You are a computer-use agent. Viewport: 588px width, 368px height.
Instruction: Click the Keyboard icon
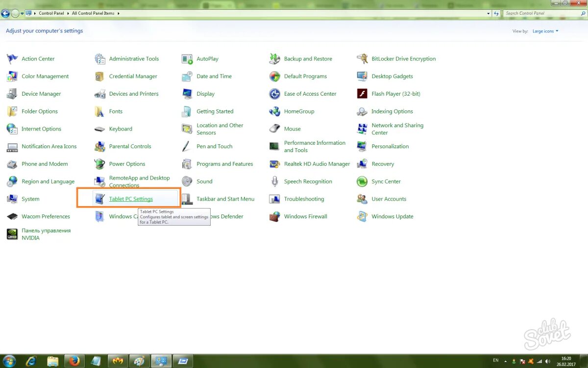tap(100, 129)
